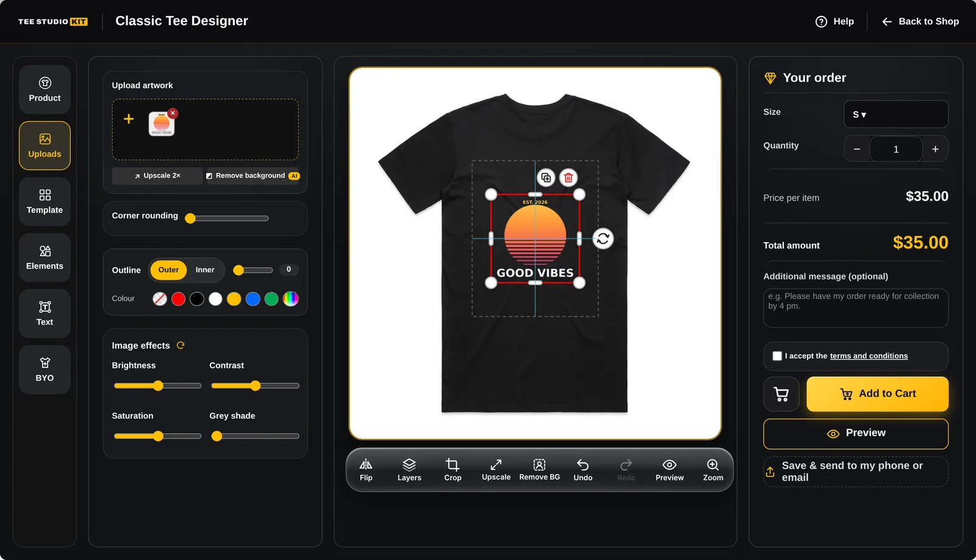The width and height of the screenshot is (976, 560).
Task: Click the Saturation slider
Action: click(x=158, y=436)
